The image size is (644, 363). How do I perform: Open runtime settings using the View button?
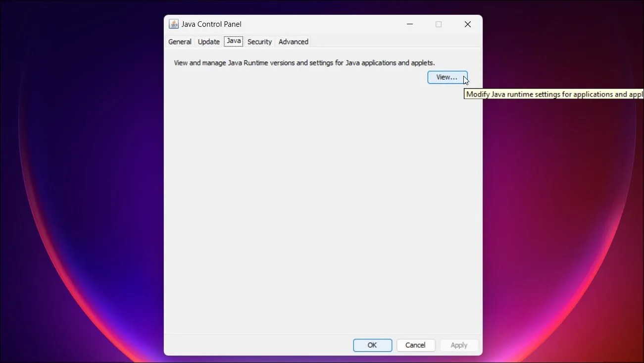tap(446, 77)
